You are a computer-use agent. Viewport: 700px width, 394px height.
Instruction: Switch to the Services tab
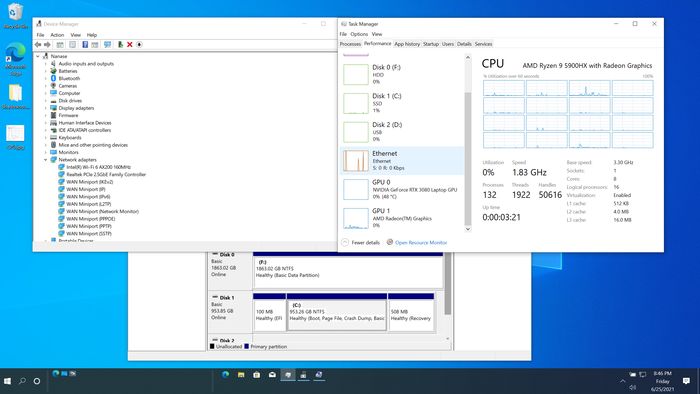(483, 44)
